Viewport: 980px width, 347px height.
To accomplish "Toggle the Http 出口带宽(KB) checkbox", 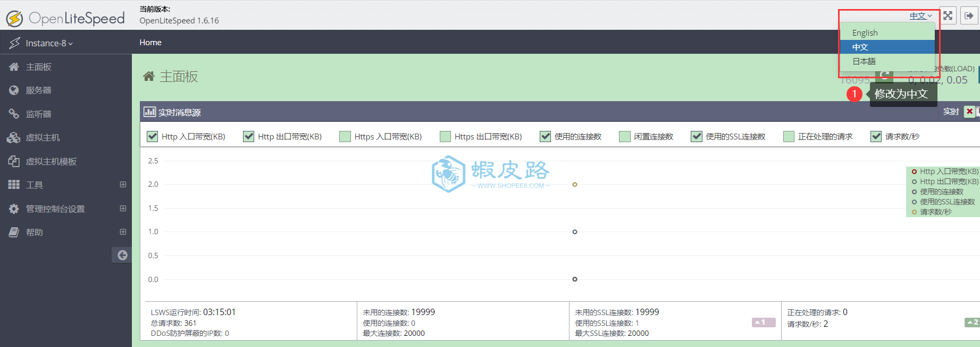I will 248,136.
